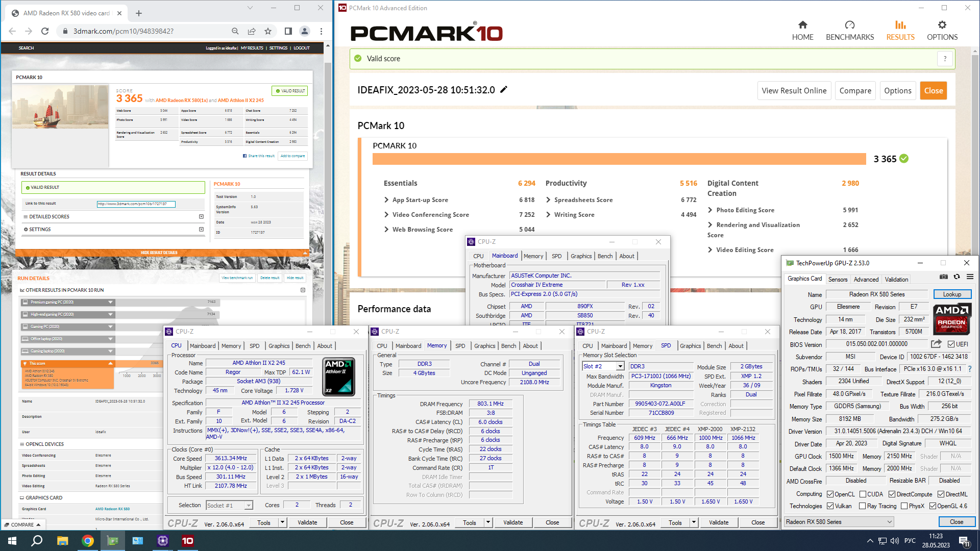Click the help question mark in valid score bar
This screenshot has height=551, width=980.
point(945,59)
